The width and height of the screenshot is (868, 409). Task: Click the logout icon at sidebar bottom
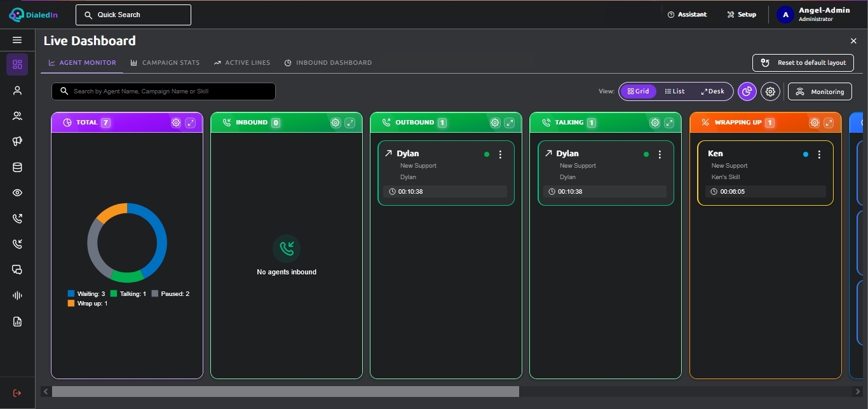(x=17, y=393)
